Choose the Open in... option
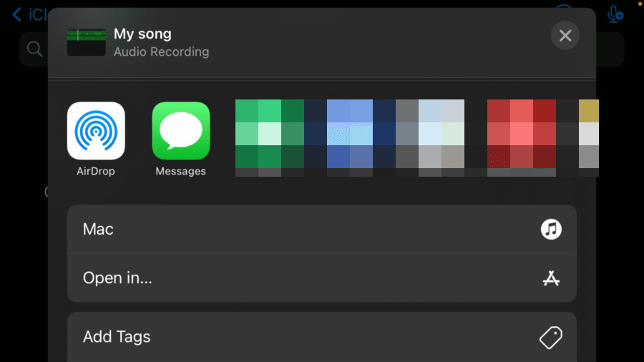 tap(321, 278)
